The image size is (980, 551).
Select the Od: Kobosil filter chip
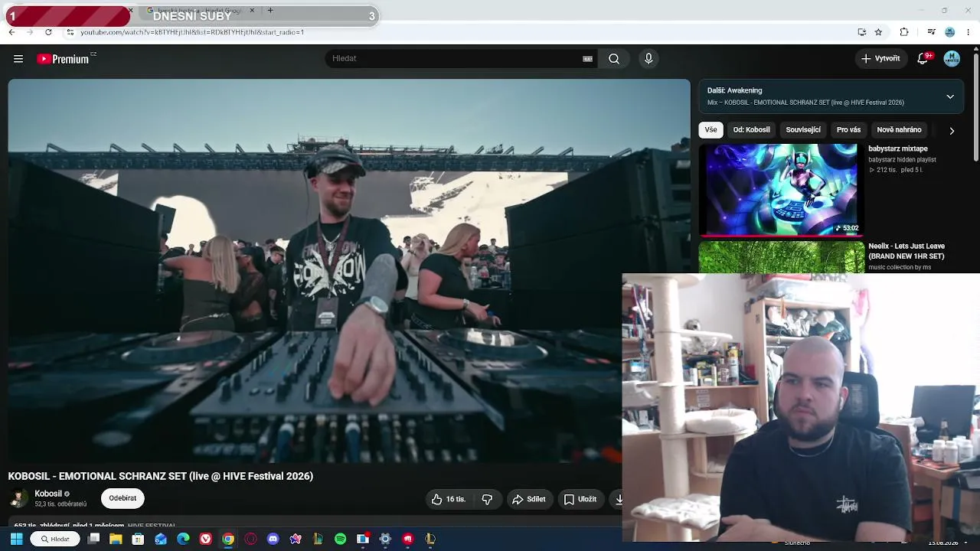coord(752,130)
